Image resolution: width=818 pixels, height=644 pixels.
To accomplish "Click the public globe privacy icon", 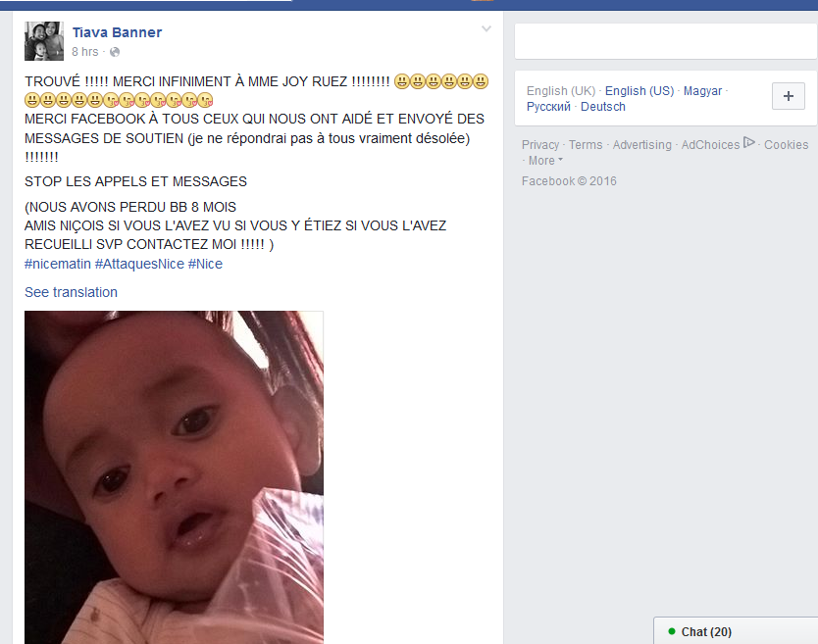I will coord(115,52).
